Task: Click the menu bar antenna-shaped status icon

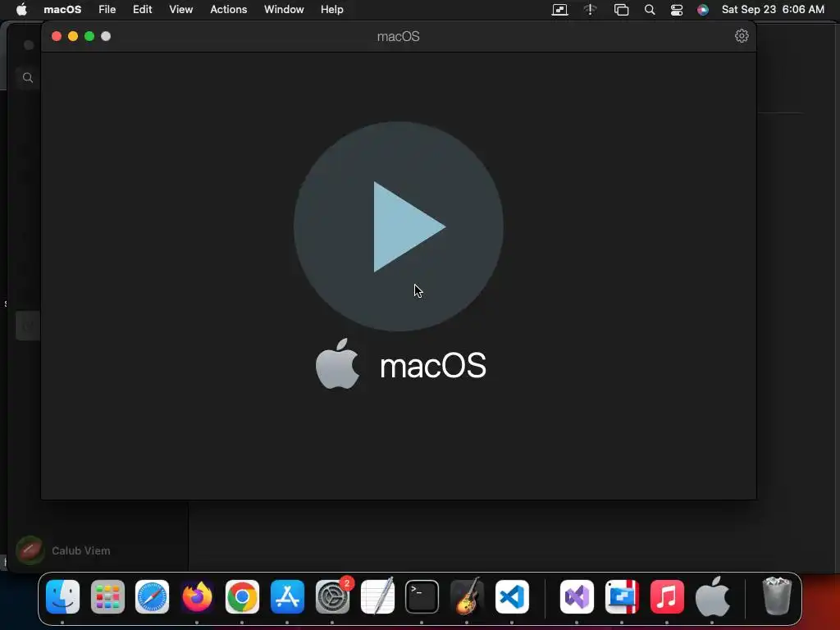Action: coord(591,10)
